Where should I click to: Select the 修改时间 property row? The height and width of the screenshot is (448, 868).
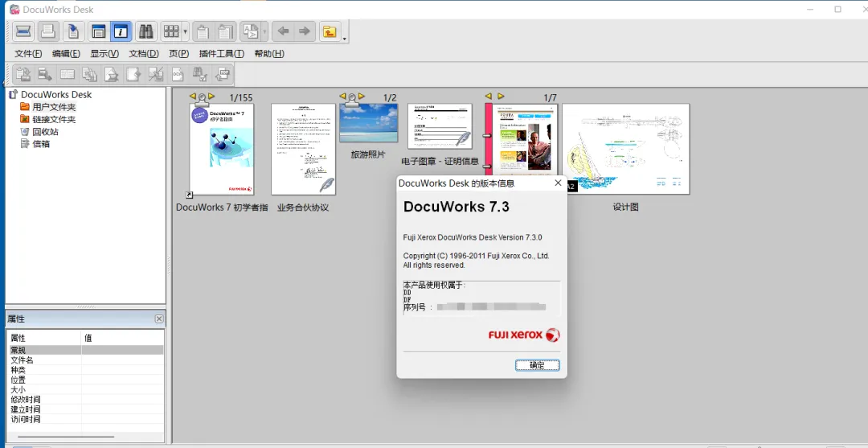(86, 399)
